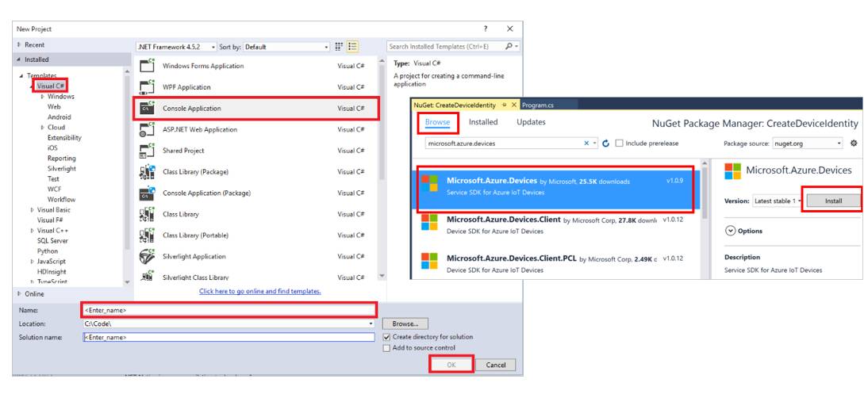Viewport: 868px width, 398px height.
Task: Switch to the NuGet Updates tab
Action: pos(531,122)
